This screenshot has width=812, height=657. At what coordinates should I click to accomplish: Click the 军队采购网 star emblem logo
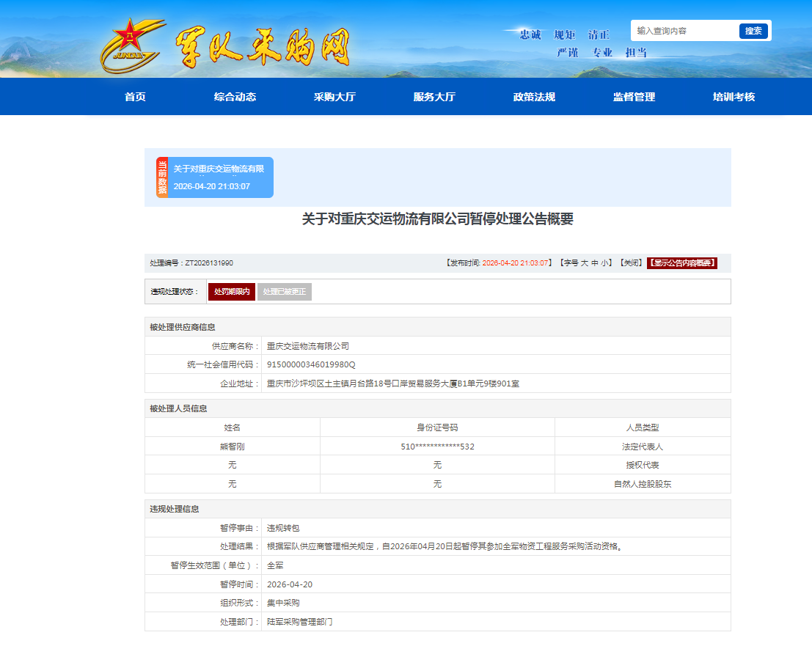(131, 45)
